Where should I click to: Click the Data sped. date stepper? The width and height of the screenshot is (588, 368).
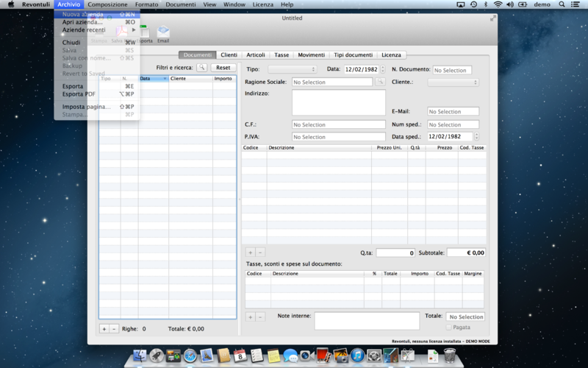[x=476, y=136]
